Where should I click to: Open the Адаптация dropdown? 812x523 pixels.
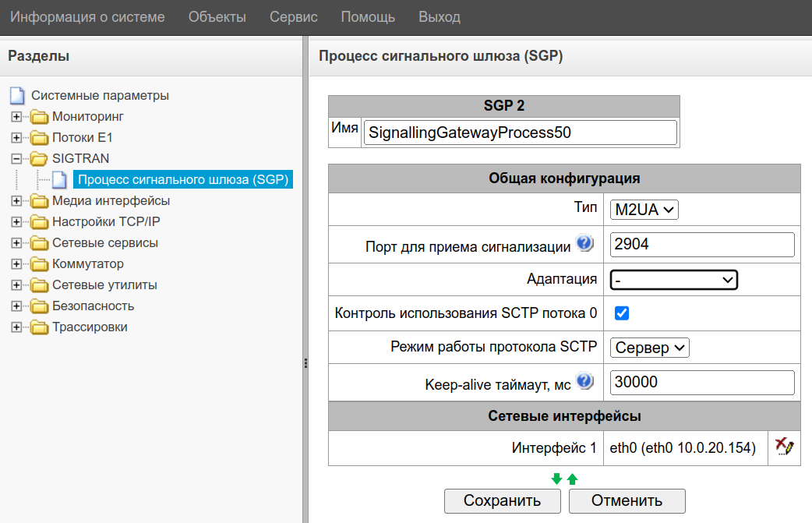(x=674, y=279)
